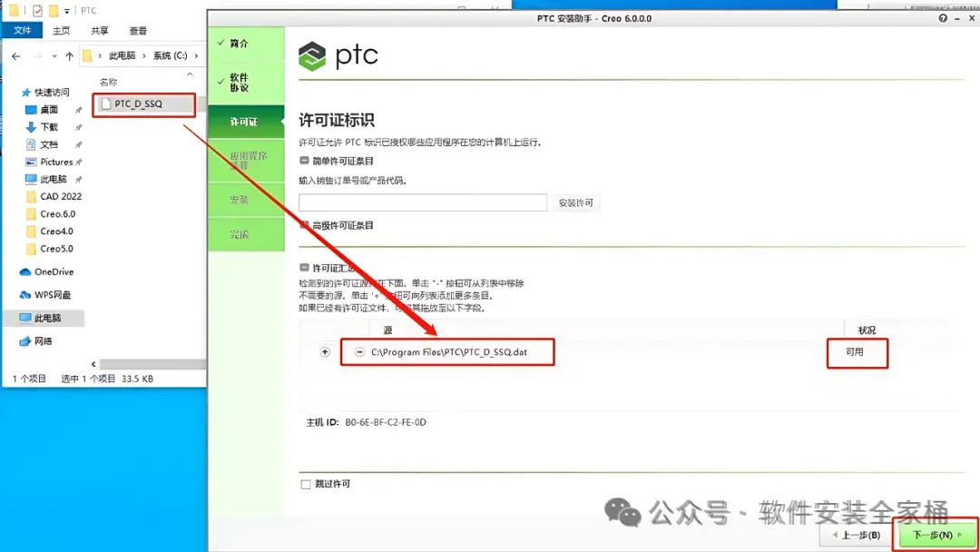The height and width of the screenshot is (552, 980).
Task: Click the new folder icon in quick toolbar
Action: 54,11
